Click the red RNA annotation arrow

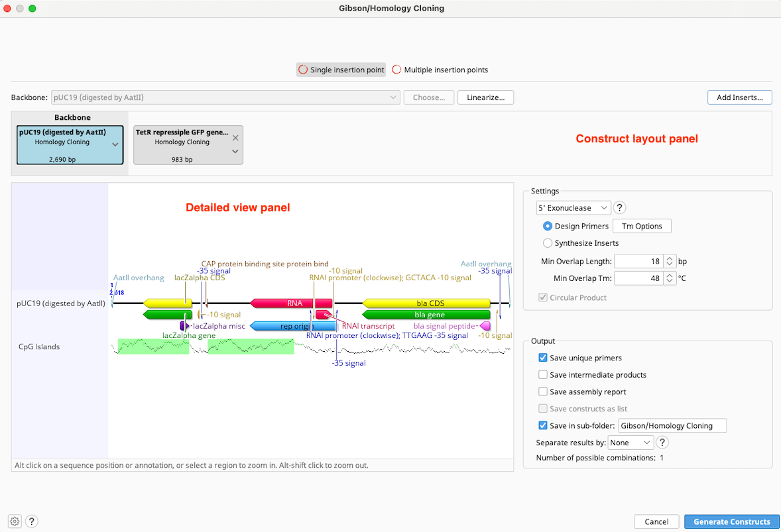pos(291,303)
